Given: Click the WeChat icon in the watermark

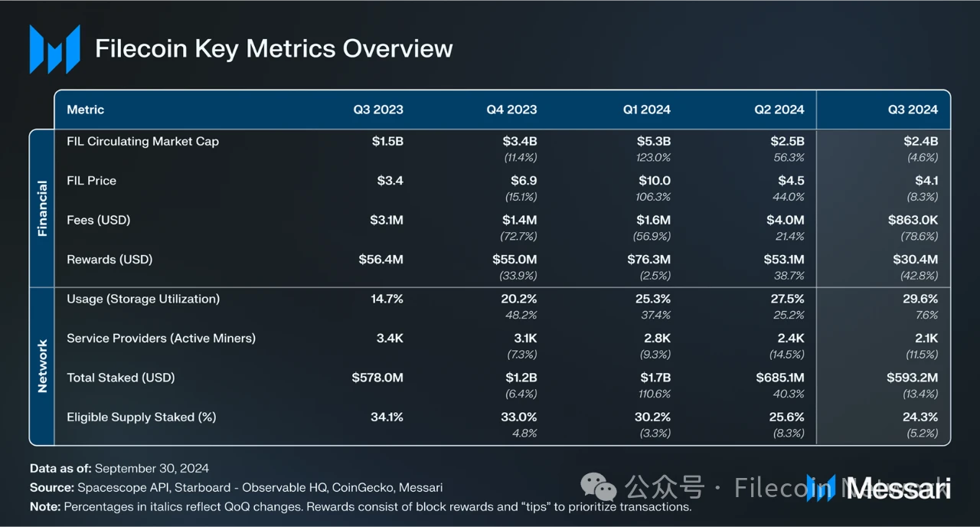Looking at the screenshot, I should coord(598,487).
